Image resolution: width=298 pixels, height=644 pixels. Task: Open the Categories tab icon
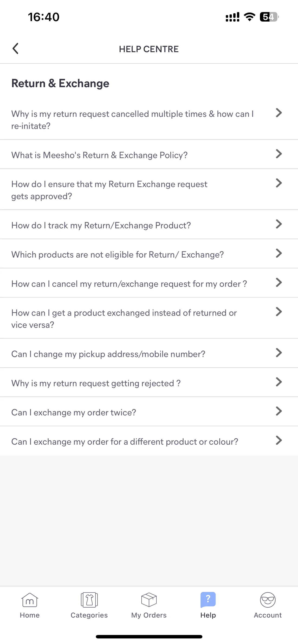89,600
